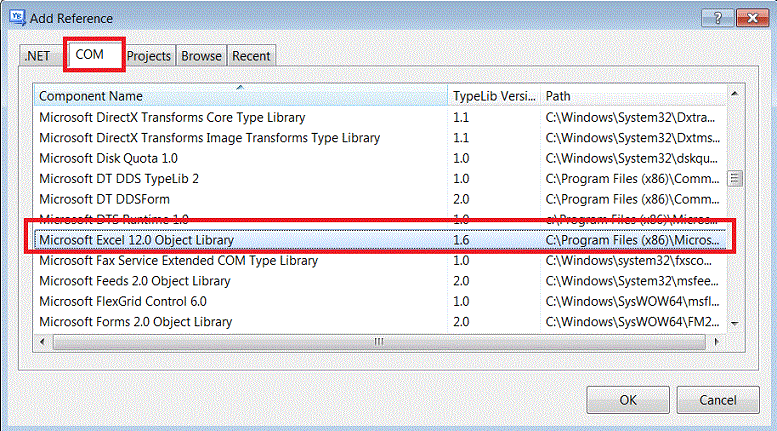Click vertical scrollbar up arrow

(734, 94)
